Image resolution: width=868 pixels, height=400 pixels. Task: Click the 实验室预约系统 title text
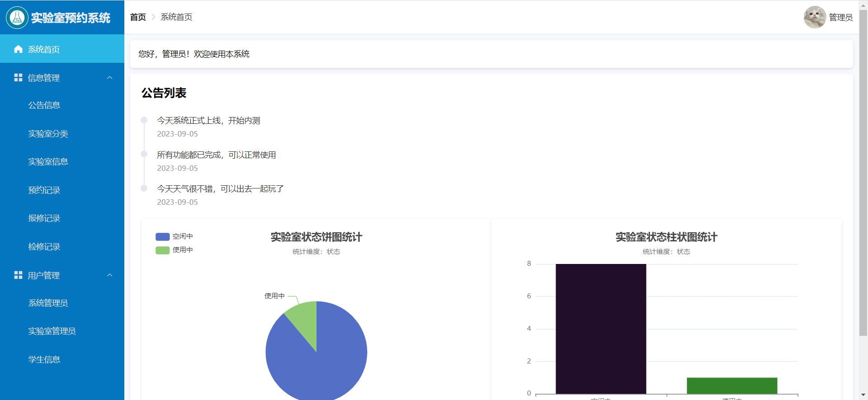(71, 18)
